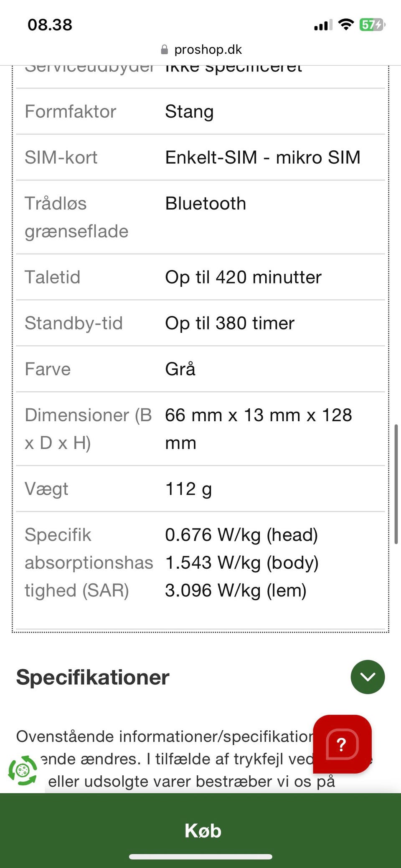401x868 pixels.
Task: Tap the Vægt value 112 g
Action: [188, 489]
